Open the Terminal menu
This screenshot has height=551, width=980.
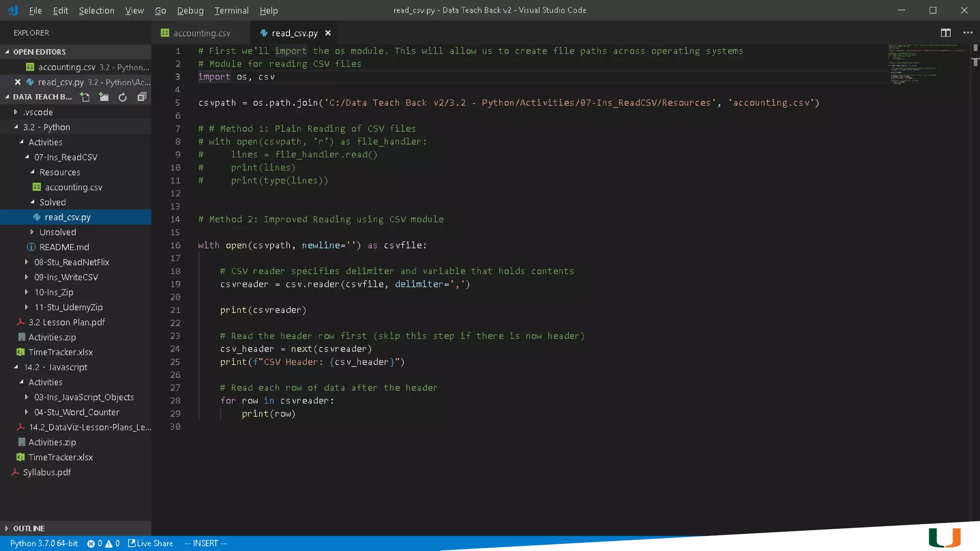[x=231, y=11]
